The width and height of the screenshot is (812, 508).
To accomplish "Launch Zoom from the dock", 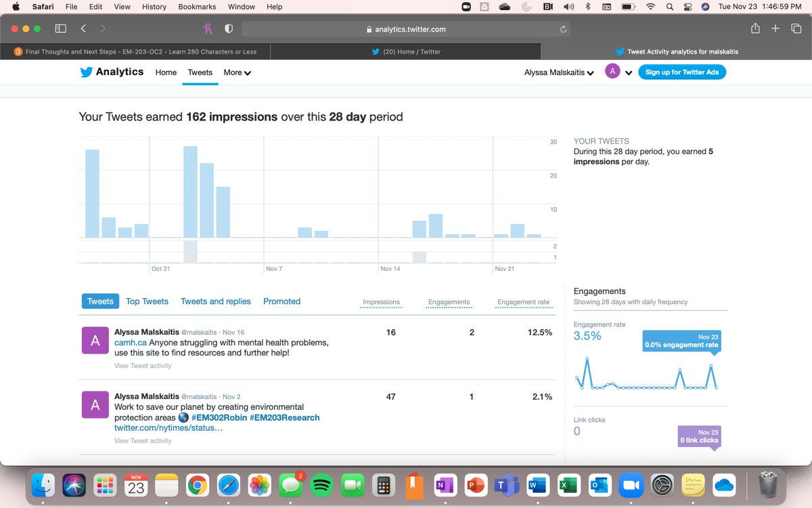I will 630,485.
